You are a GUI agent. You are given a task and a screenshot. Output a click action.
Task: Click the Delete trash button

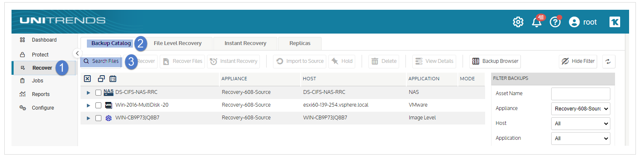(x=384, y=61)
